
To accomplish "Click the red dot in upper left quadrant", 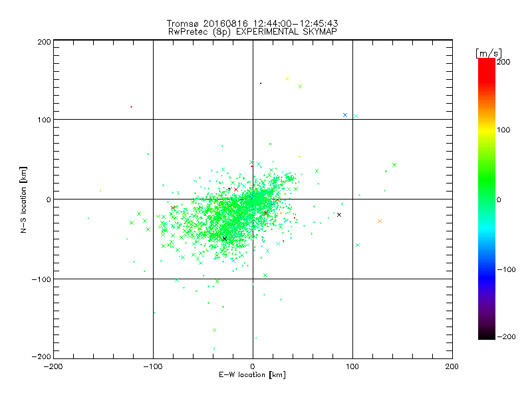I will click(x=131, y=107).
